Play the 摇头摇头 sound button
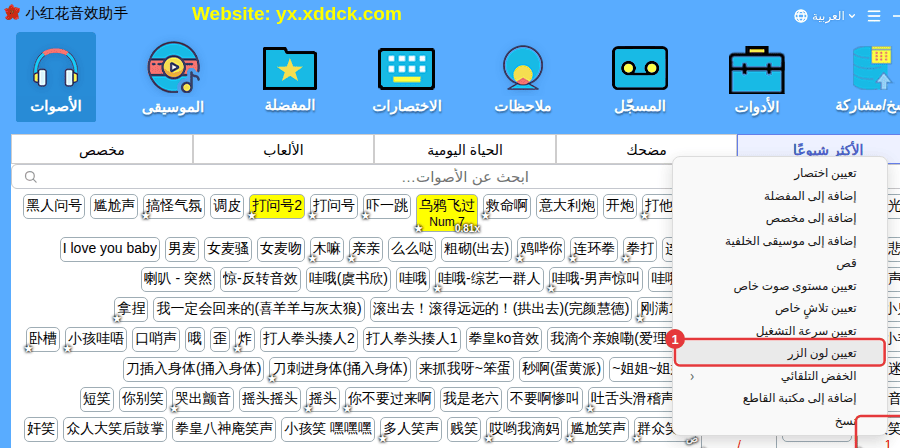Image resolution: width=900 pixels, height=448 pixels. [x=270, y=399]
